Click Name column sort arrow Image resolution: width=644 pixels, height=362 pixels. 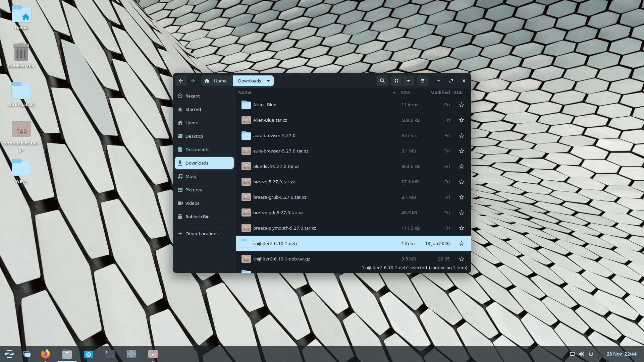(394, 93)
